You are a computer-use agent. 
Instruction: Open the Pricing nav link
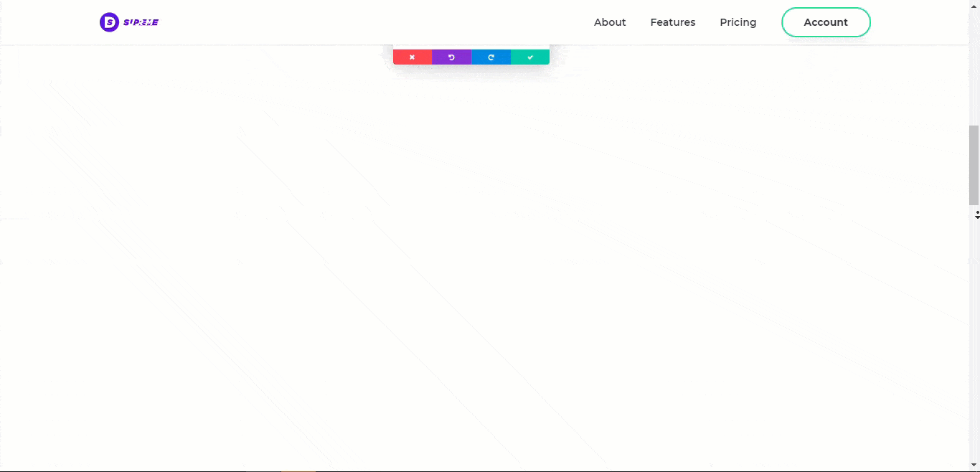(x=738, y=22)
